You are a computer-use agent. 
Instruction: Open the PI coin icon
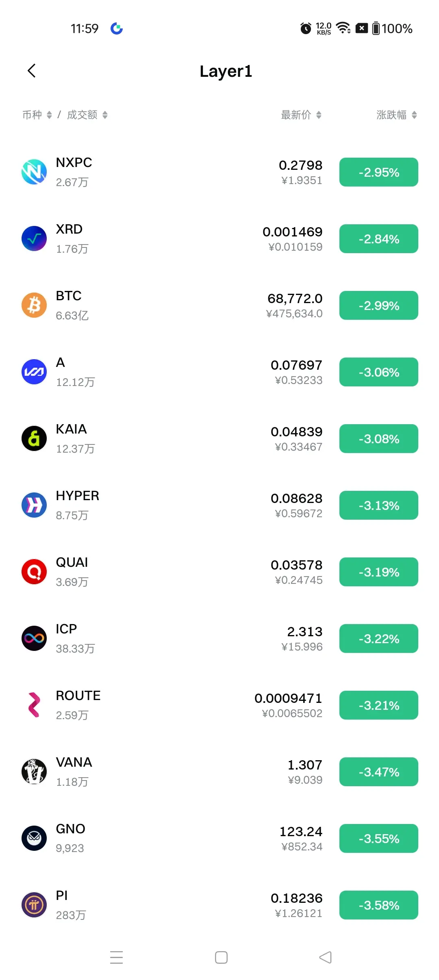pos(34,905)
